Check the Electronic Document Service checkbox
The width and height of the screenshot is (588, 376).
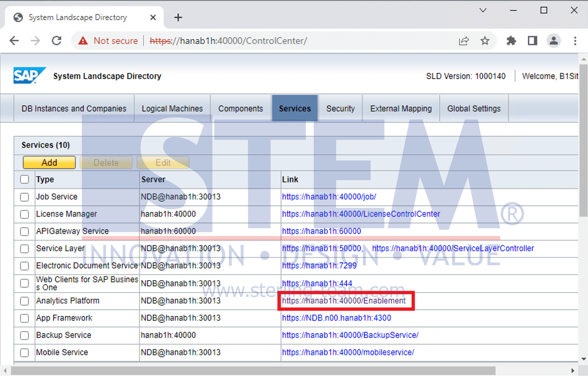click(24, 266)
